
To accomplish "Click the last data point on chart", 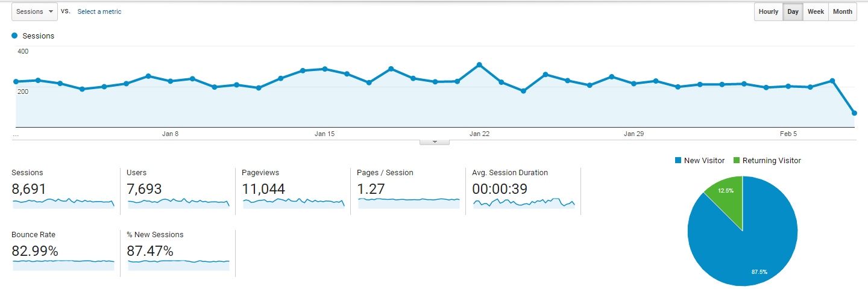I will [x=854, y=113].
